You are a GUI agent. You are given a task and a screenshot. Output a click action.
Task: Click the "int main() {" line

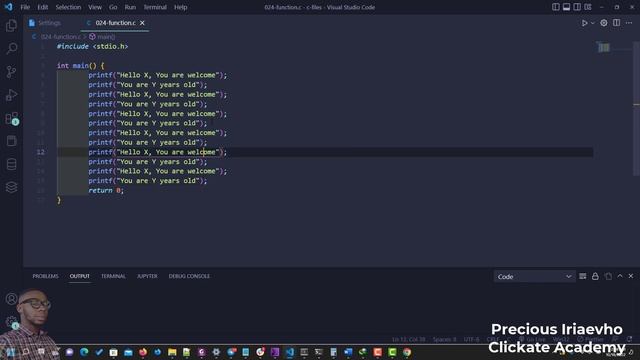tap(80, 65)
